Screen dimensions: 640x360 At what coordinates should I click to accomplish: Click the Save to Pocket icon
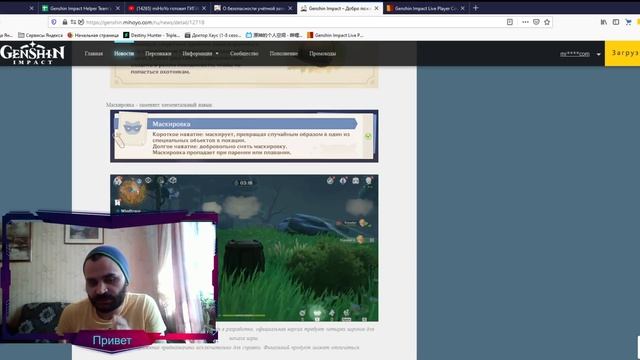pyautogui.click(x=536, y=22)
